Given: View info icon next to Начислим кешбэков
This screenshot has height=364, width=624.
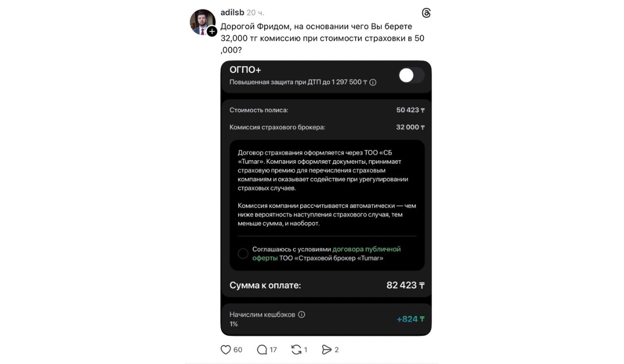Looking at the screenshot, I should 302,315.
